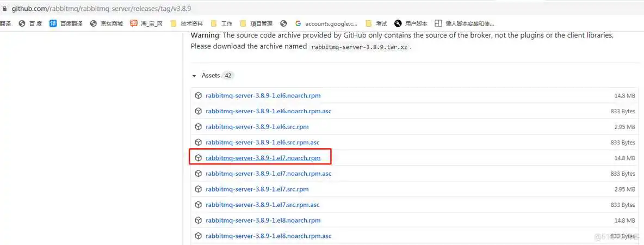Viewport: 644px width, 245px height.
Task: Open the 技术资料 bookmark folder
Action: pos(187,23)
